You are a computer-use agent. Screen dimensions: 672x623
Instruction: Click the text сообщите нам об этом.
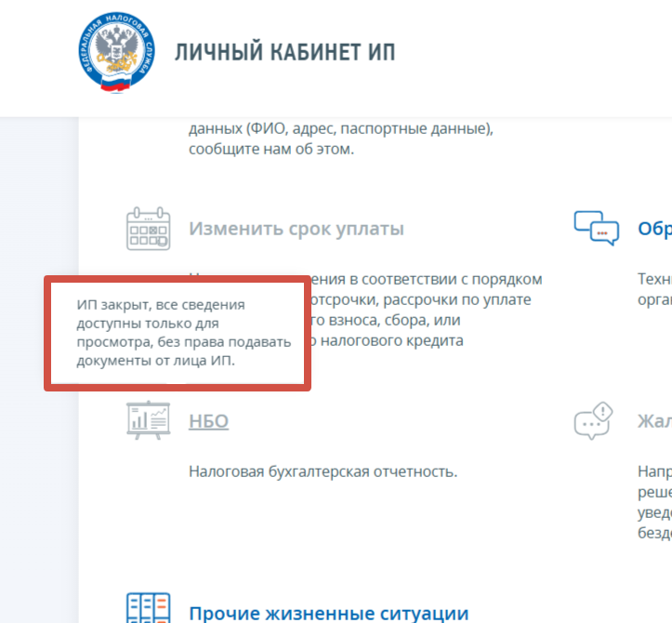[271, 149]
